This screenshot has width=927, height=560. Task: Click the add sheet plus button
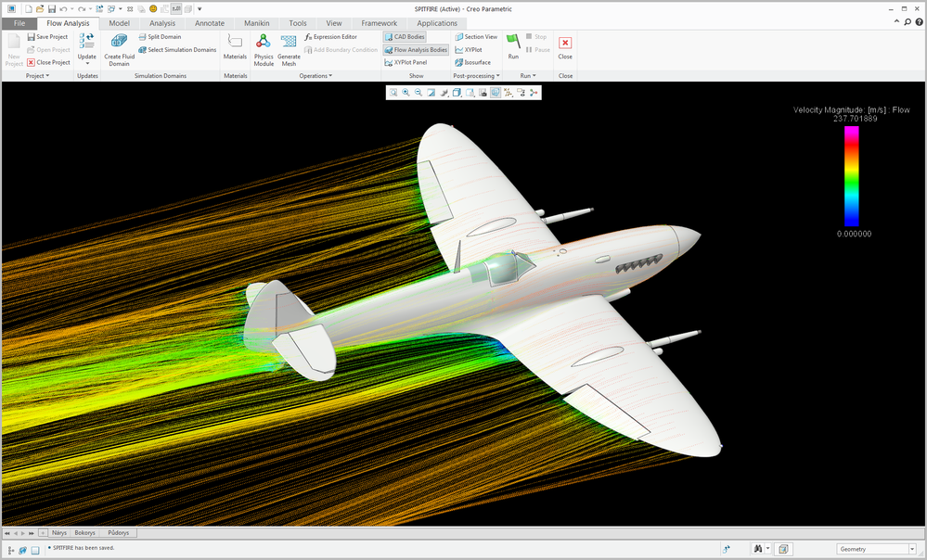click(43, 532)
